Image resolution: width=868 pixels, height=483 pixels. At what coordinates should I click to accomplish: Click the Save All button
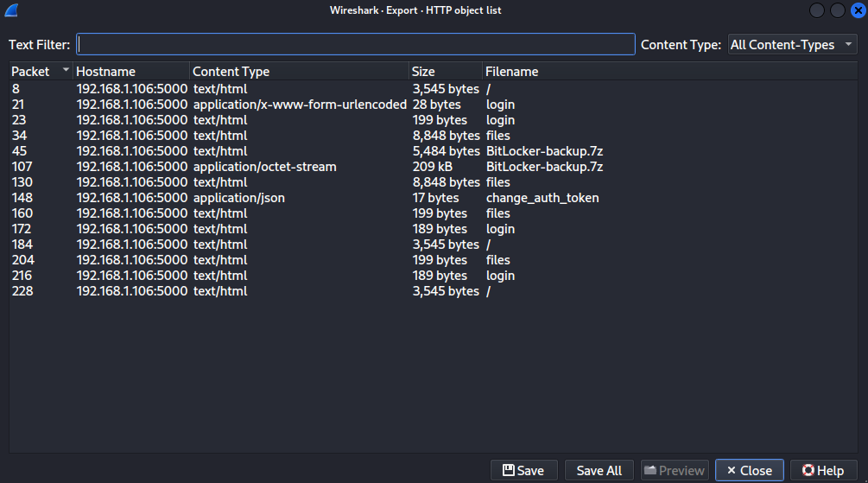tap(599, 470)
